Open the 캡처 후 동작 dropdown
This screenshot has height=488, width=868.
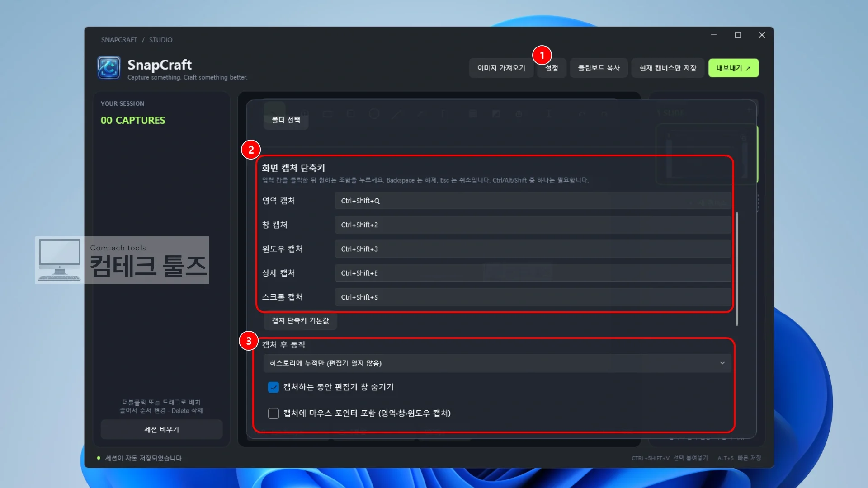click(x=497, y=363)
